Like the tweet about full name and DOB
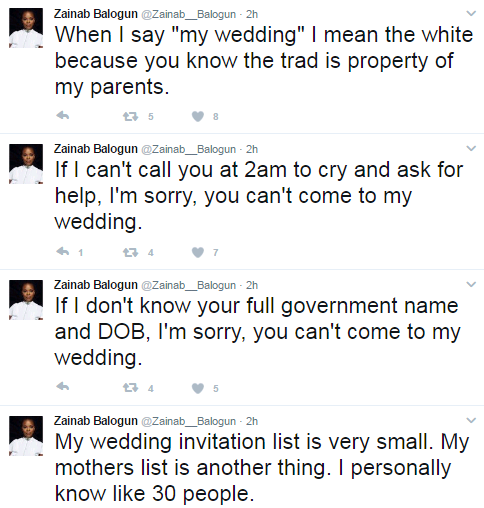 [198, 388]
